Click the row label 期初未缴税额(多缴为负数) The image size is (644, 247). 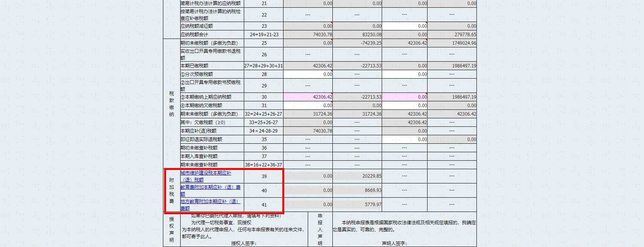pyautogui.click(x=209, y=43)
